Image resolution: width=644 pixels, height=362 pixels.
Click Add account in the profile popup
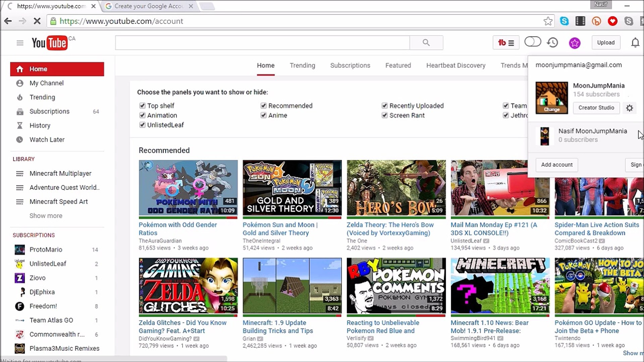tap(556, 165)
